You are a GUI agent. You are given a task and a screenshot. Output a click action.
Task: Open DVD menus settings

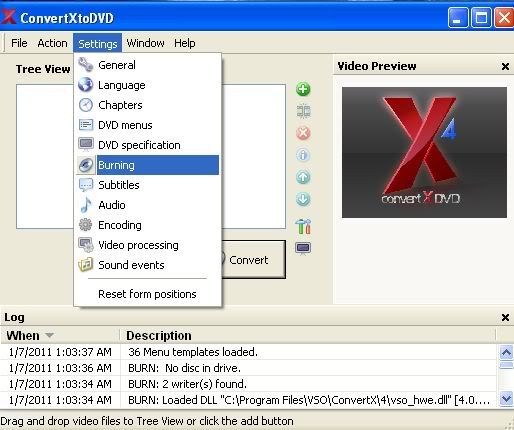click(x=148, y=125)
